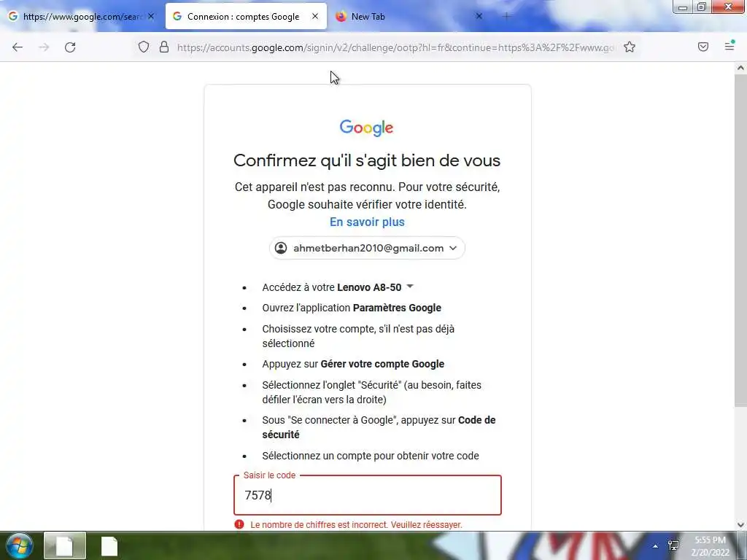Click the vertical scrollbar thumb
747x560 pixels.
point(740,241)
